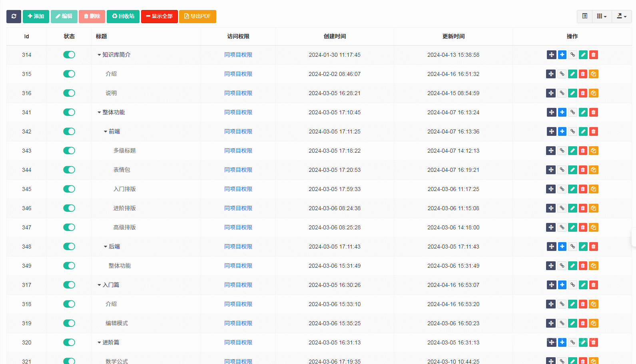Click the 导出PDF button
Image resolution: width=636 pixels, height=364 pixels.
tap(197, 16)
